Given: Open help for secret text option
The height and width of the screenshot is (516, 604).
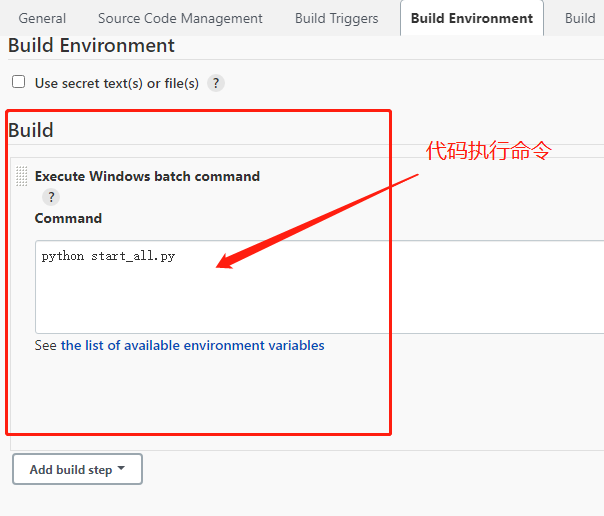Looking at the screenshot, I should click(x=215, y=84).
